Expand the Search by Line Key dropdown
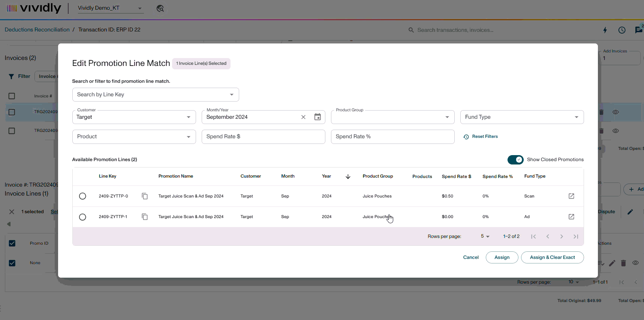Image resolution: width=644 pixels, height=320 pixels. pos(156,94)
